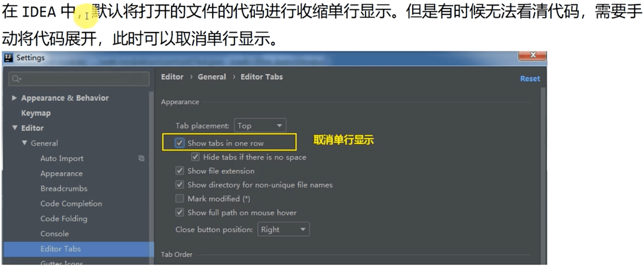Disable Show full path on mouse hover

pyautogui.click(x=180, y=212)
